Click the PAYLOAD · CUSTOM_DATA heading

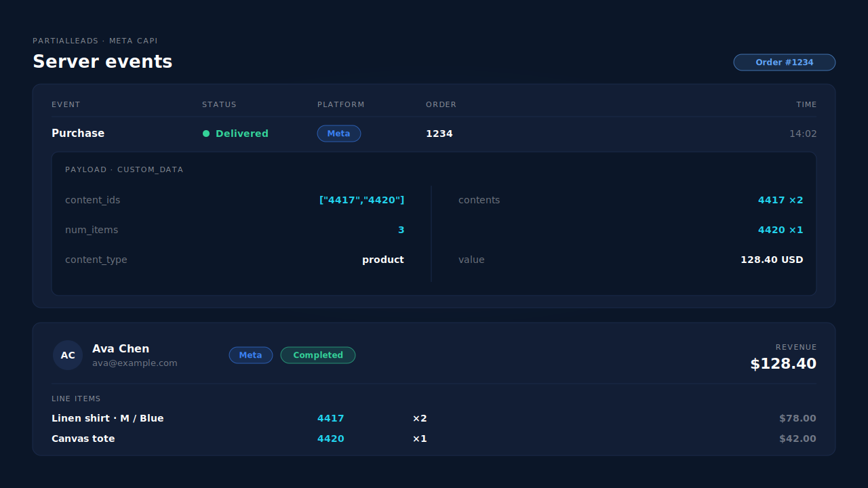[x=124, y=169]
